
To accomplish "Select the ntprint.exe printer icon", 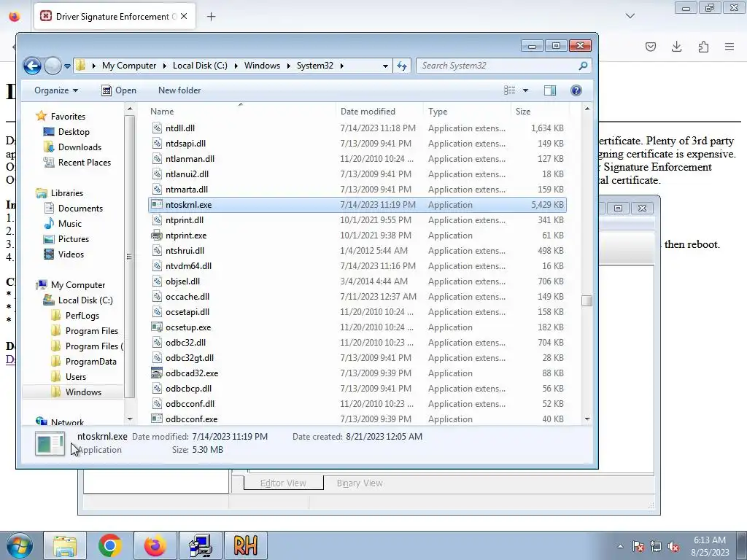I will pos(157,235).
